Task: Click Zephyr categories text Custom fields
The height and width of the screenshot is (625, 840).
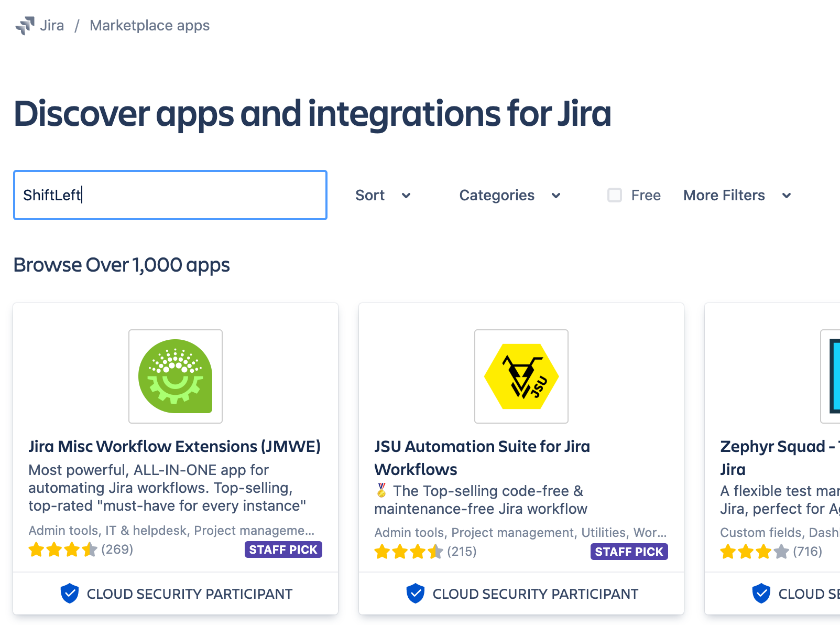Action: pyautogui.click(x=780, y=533)
